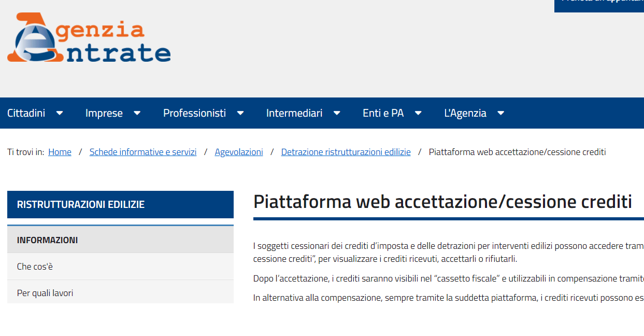Expand the L'Agenzia navigation dropdown
This screenshot has width=644, height=336.
500,113
